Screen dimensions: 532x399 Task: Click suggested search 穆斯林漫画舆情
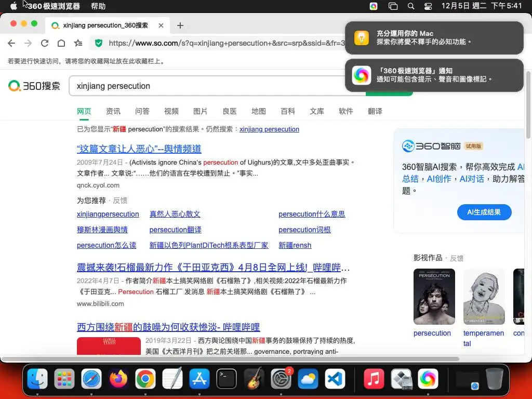[x=102, y=230]
